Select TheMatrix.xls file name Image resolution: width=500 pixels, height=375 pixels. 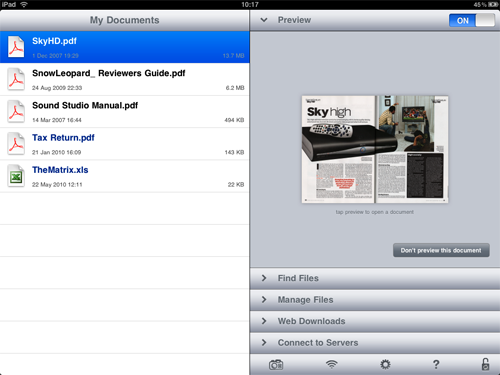[60, 170]
